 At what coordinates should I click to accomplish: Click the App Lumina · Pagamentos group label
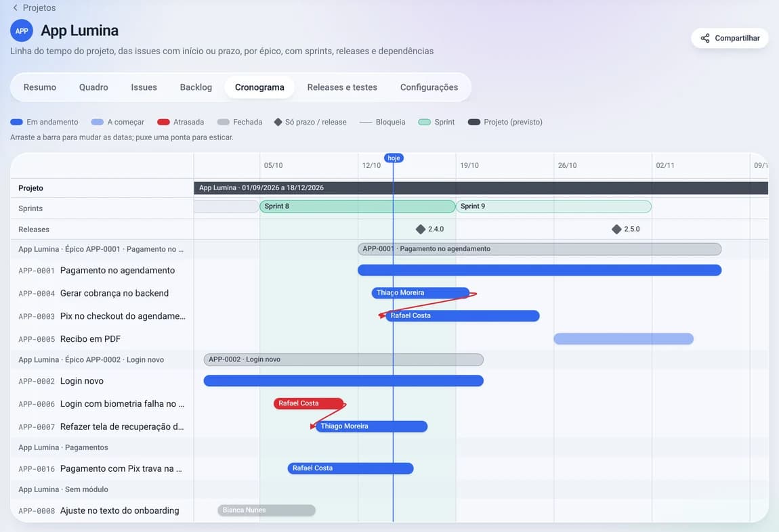coord(63,447)
